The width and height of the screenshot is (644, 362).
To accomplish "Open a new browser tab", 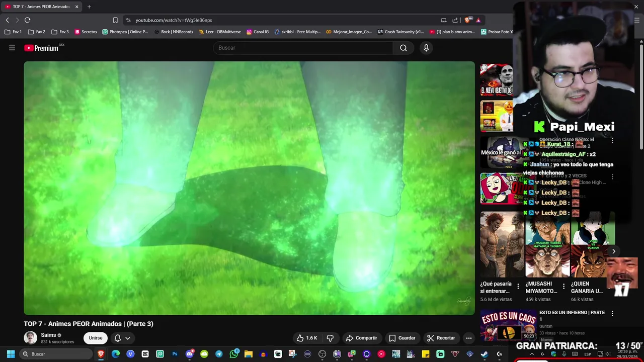I will (x=89, y=7).
